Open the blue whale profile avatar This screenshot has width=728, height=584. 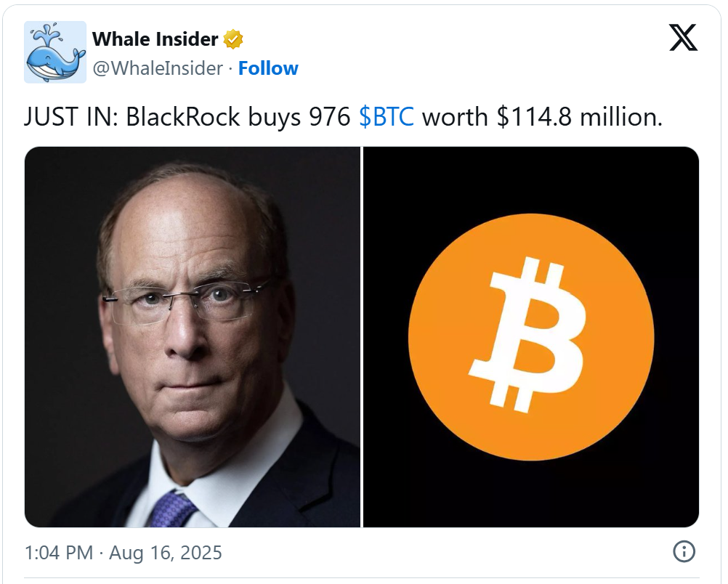(x=55, y=52)
